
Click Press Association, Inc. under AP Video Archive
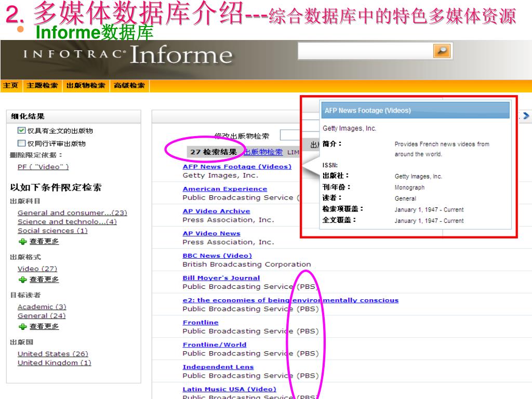(228, 220)
